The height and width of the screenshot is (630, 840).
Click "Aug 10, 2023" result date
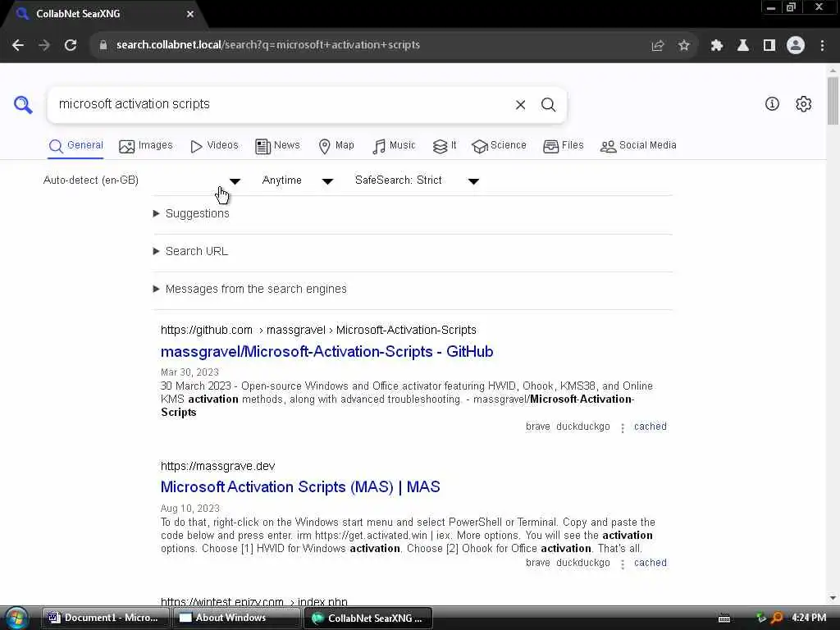point(190,509)
